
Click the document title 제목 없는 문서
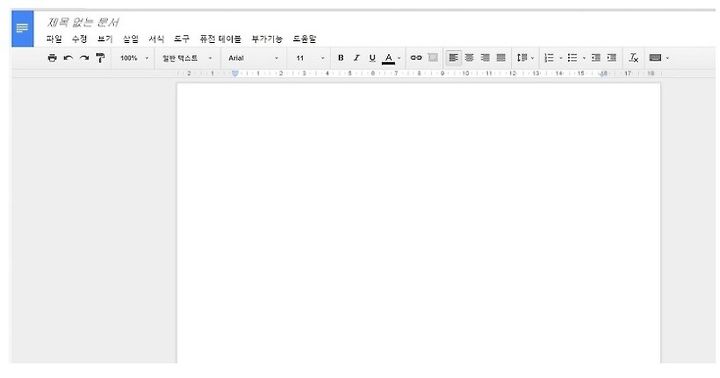click(83, 22)
